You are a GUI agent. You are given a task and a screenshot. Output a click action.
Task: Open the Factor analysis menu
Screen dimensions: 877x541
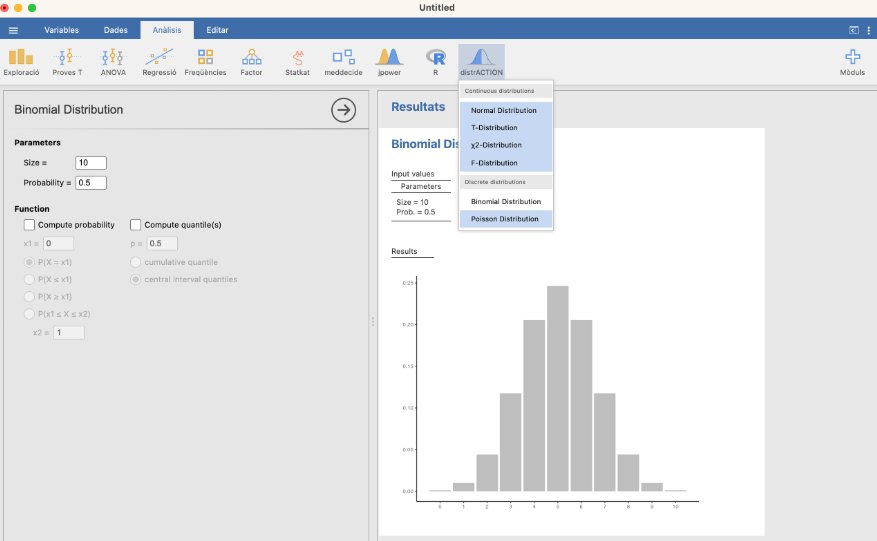click(251, 62)
